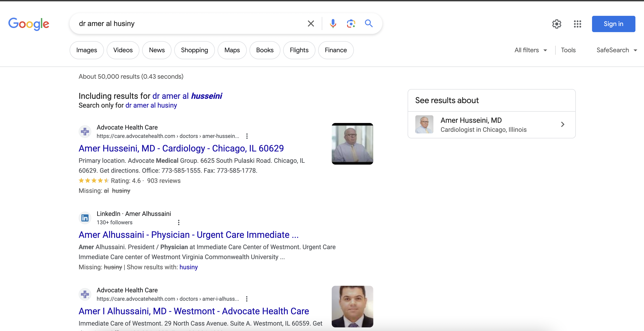Search only for dr amer al husiny

click(151, 105)
